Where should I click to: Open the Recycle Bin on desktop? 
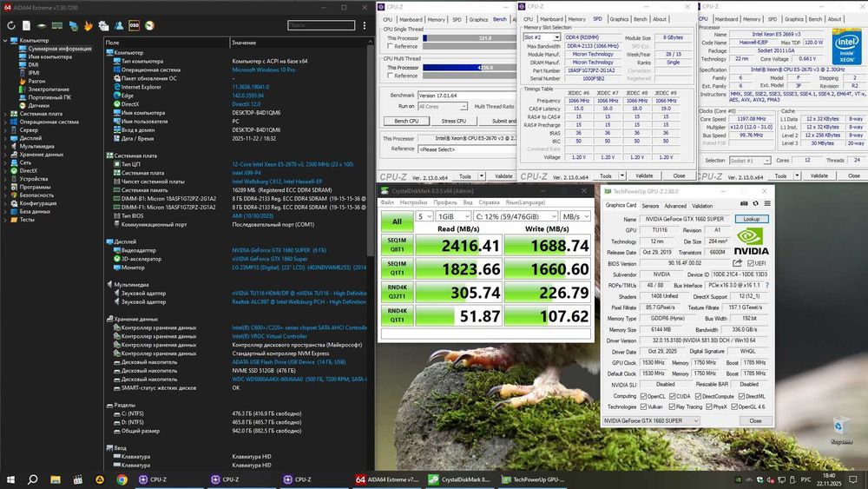click(841, 432)
